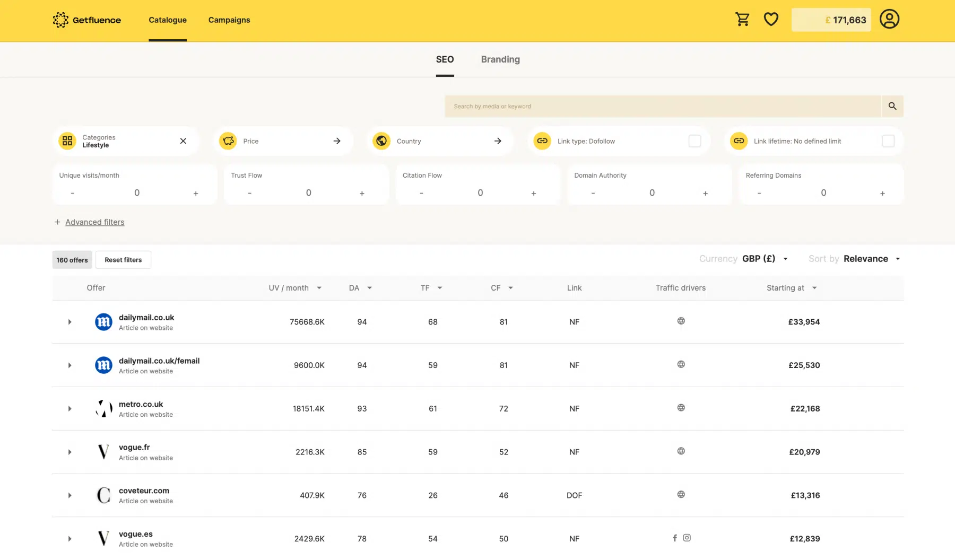The image size is (955, 560).
Task: Click the dailymail.co.uk logo
Action: click(103, 322)
